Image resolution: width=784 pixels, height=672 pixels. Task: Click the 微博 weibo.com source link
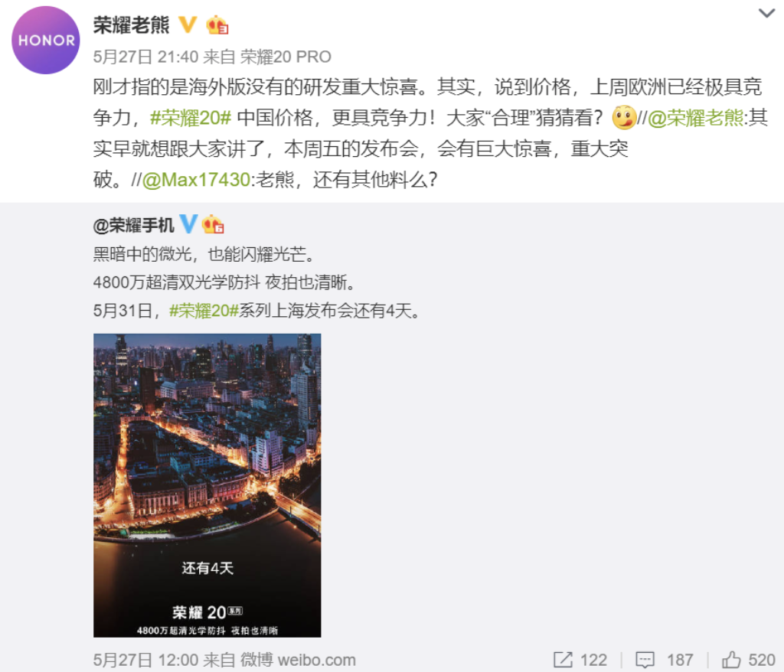point(298,660)
